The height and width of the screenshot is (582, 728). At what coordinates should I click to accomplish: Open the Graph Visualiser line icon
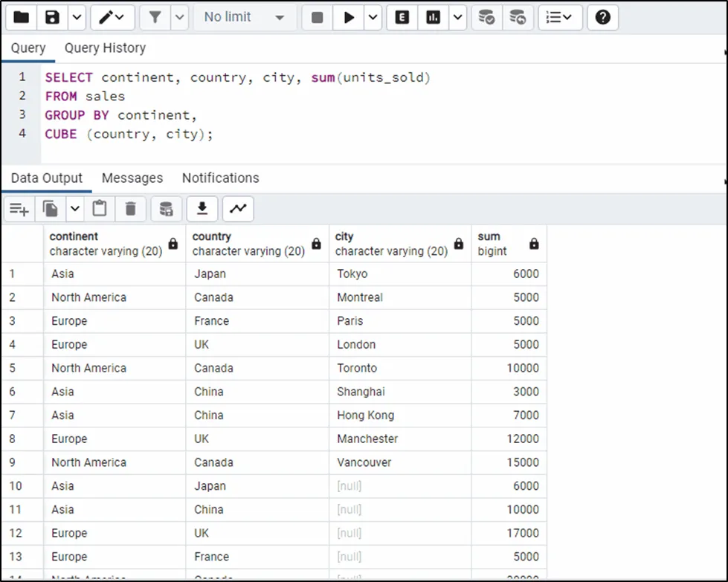coord(238,210)
